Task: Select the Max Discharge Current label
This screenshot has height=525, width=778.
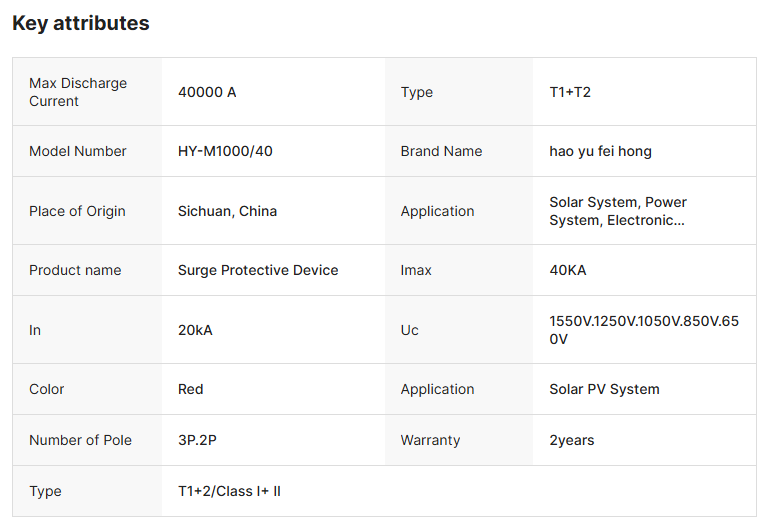Action: [78, 92]
